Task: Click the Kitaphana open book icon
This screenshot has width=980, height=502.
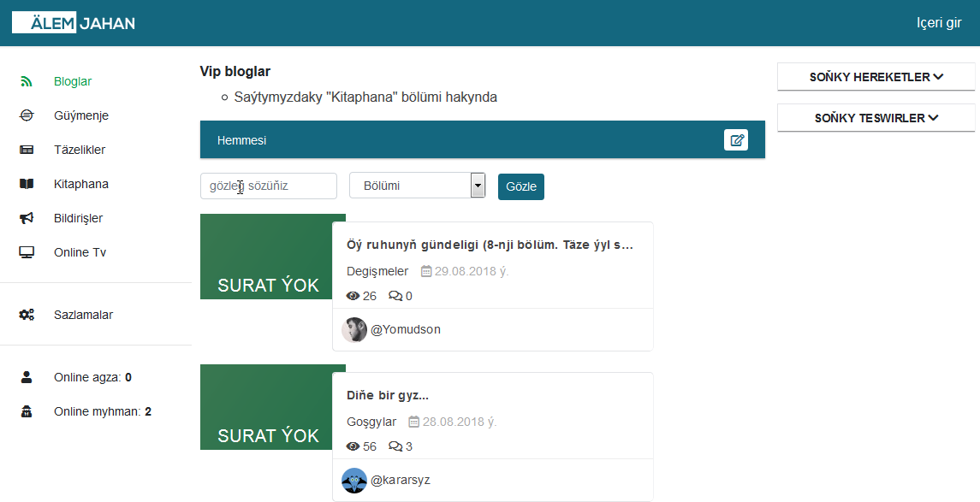Action: [27, 184]
